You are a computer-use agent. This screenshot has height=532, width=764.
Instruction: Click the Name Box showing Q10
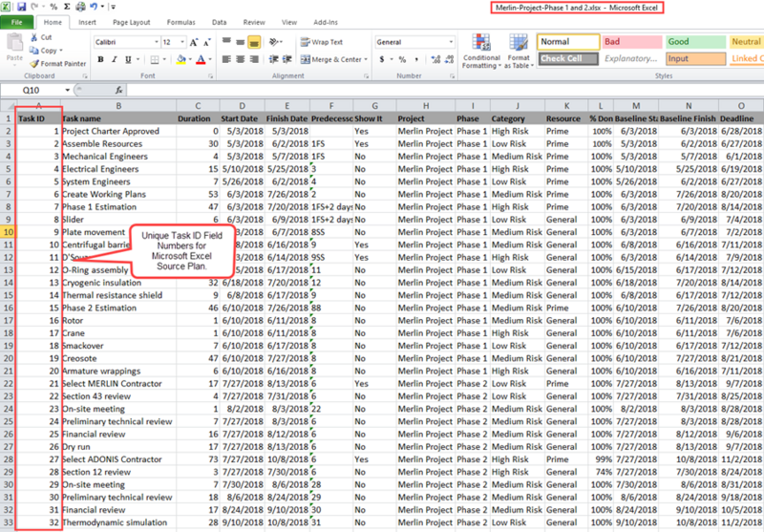coord(32,90)
